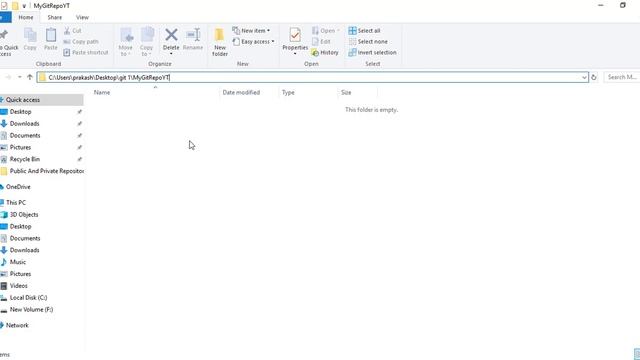
Task: Switch to the View ribbon tab
Action: pos(82,18)
